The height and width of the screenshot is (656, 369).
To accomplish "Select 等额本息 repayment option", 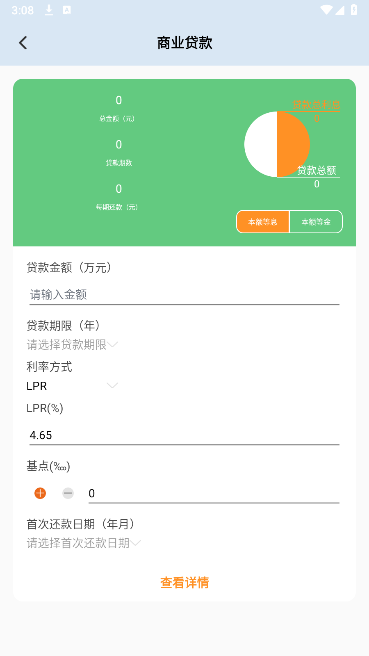I will point(263,222).
